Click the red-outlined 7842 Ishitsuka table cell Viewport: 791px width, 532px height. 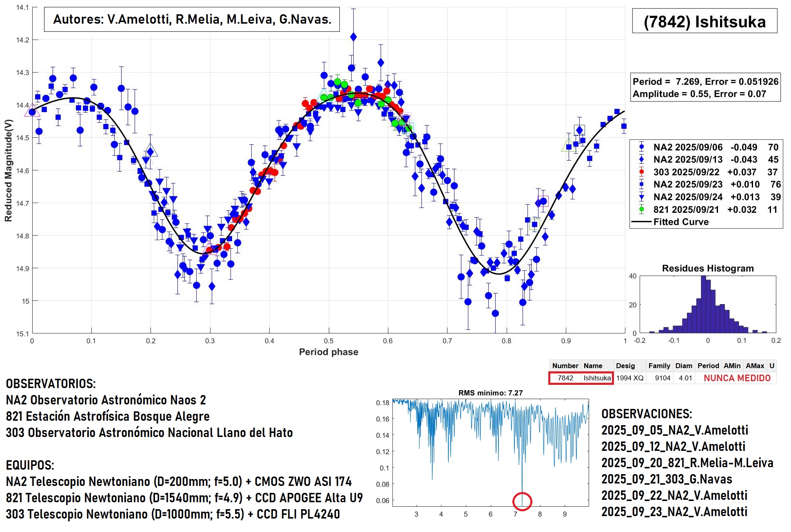click(581, 378)
